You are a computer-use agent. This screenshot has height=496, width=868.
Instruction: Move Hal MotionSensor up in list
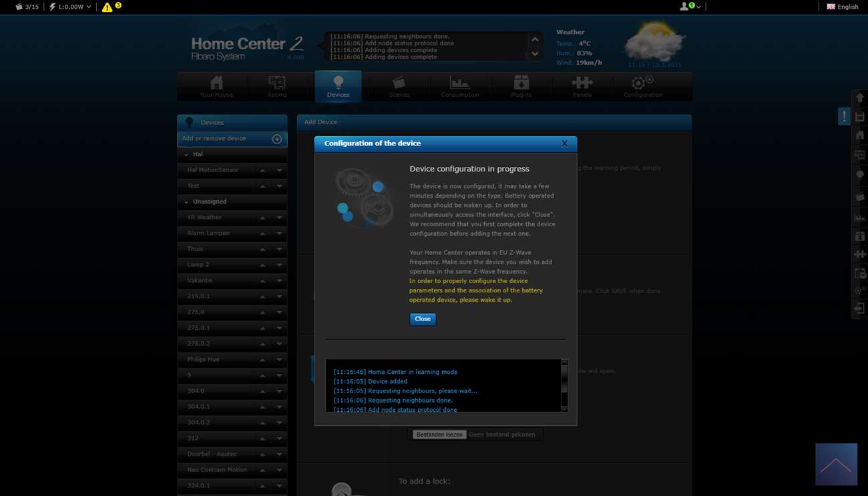pos(262,170)
